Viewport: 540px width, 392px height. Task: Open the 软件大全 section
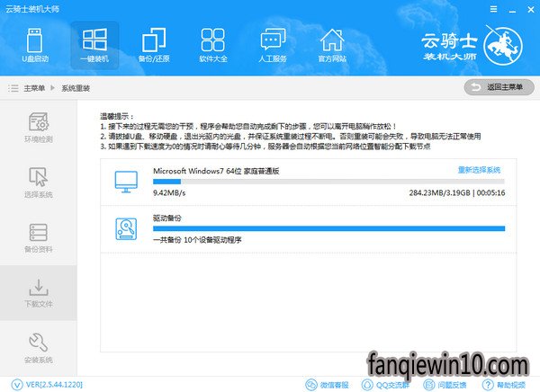click(x=213, y=46)
